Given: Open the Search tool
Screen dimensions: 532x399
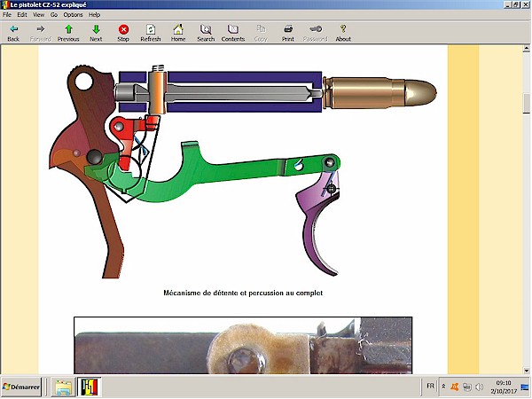Looking at the screenshot, I should [x=206, y=33].
